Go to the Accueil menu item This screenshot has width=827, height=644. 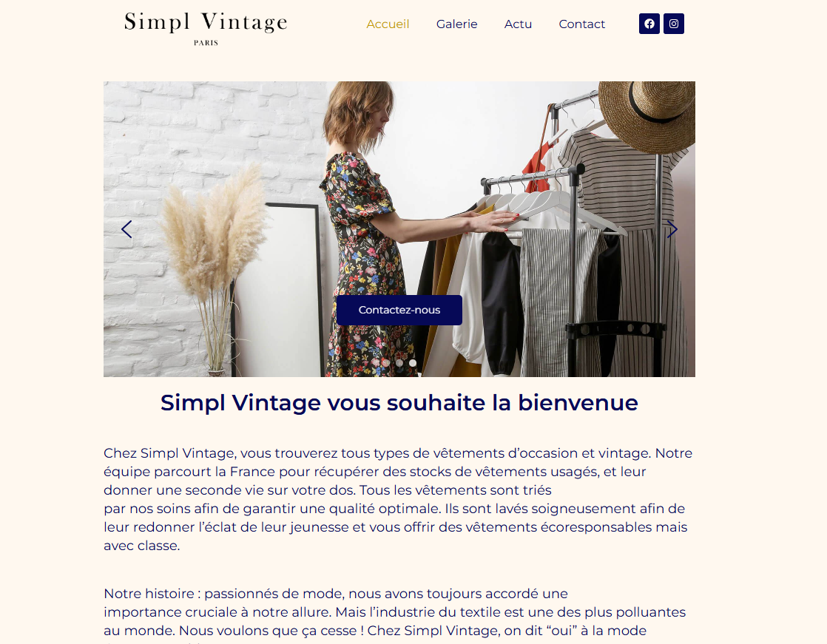(388, 24)
